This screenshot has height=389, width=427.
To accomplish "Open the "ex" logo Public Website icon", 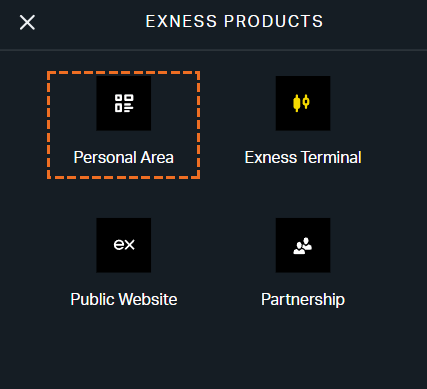I will pos(124,245).
